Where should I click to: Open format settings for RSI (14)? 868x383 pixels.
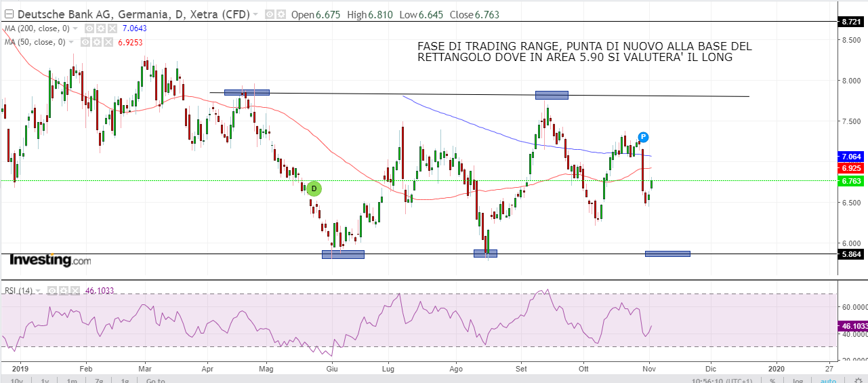64,291
